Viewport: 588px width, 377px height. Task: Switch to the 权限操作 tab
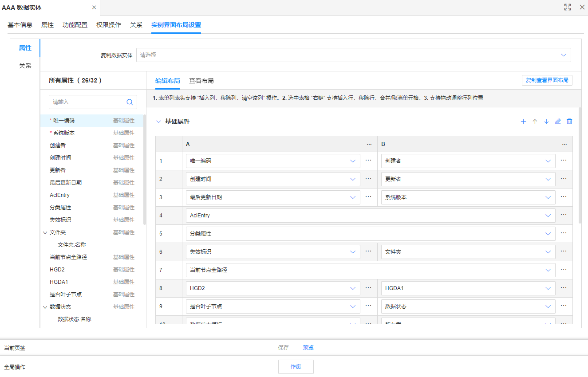pyautogui.click(x=109, y=25)
